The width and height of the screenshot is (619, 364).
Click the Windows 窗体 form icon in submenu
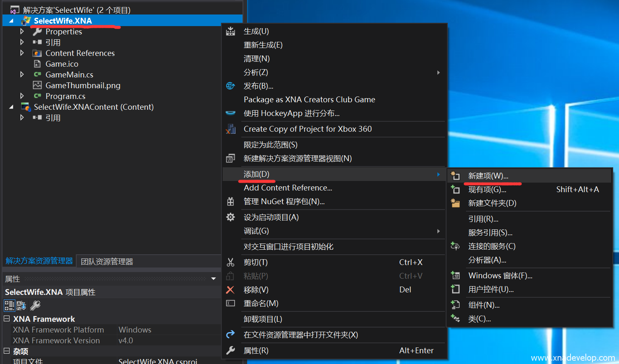(455, 276)
